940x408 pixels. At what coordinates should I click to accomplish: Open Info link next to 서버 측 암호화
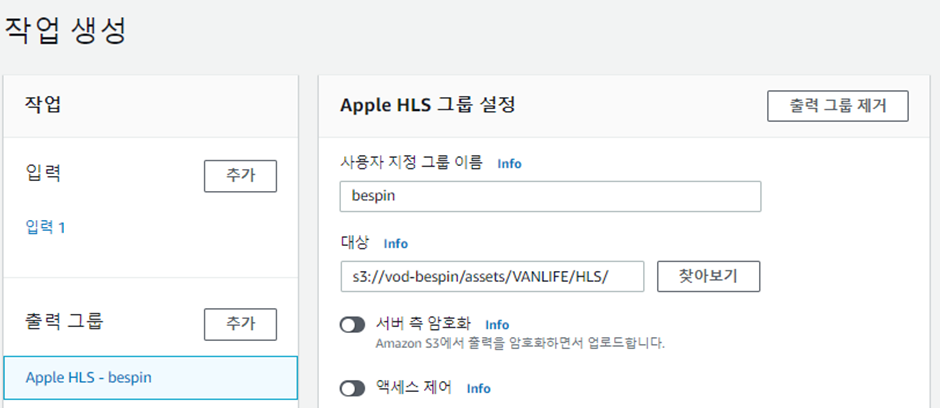[x=497, y=325]
